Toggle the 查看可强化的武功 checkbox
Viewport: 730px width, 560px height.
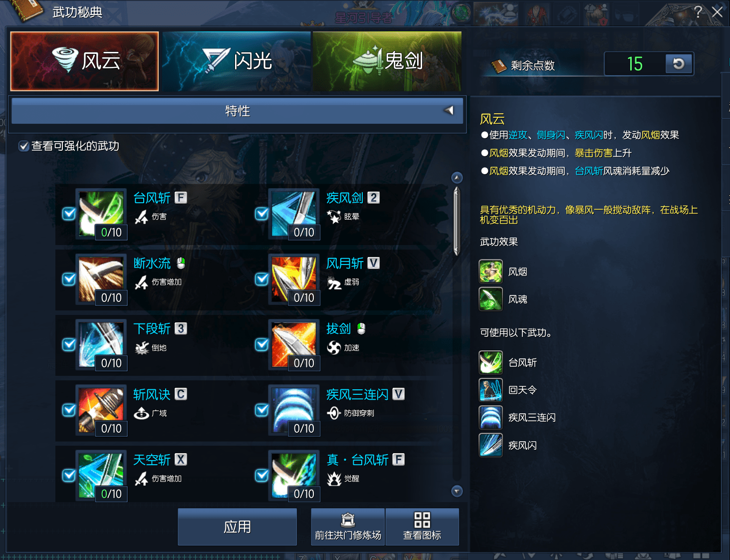23,146
